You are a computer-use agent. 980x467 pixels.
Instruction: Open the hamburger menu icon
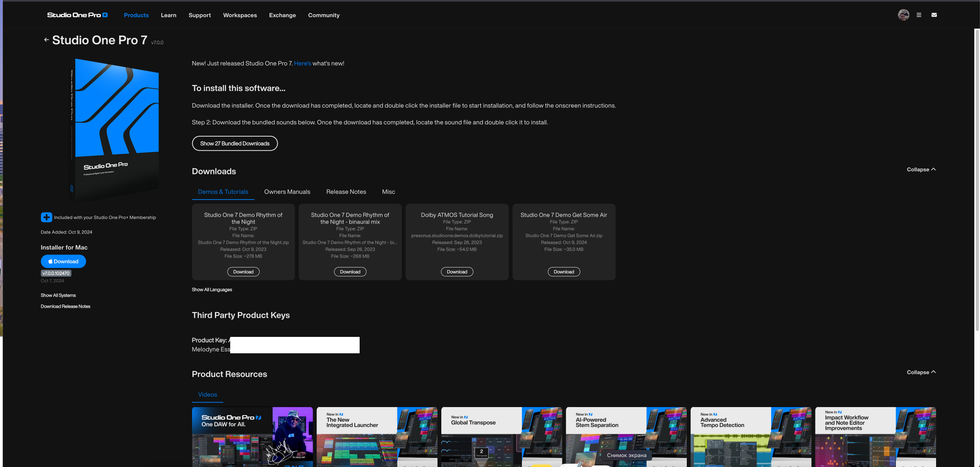coord(919,15)
